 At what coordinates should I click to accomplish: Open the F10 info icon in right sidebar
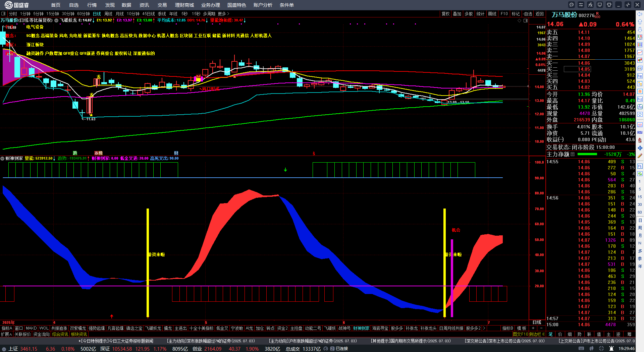pyautogui.click(x=640, y=76)
